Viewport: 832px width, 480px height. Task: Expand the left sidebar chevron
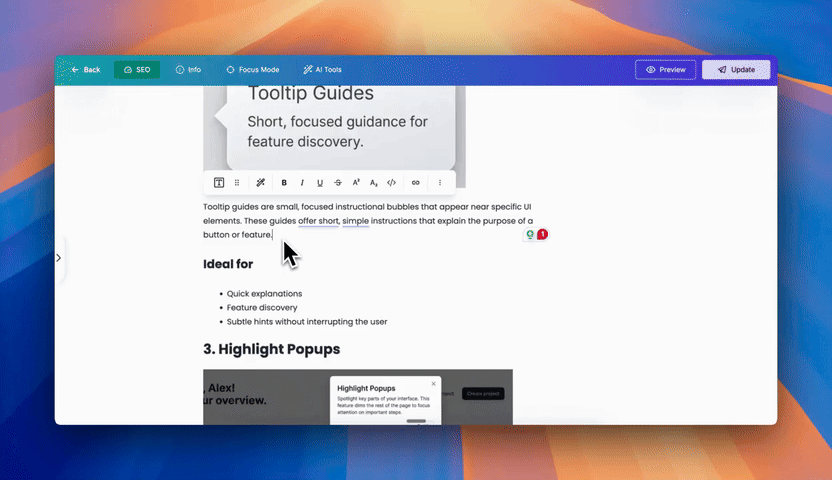[58, 258]
